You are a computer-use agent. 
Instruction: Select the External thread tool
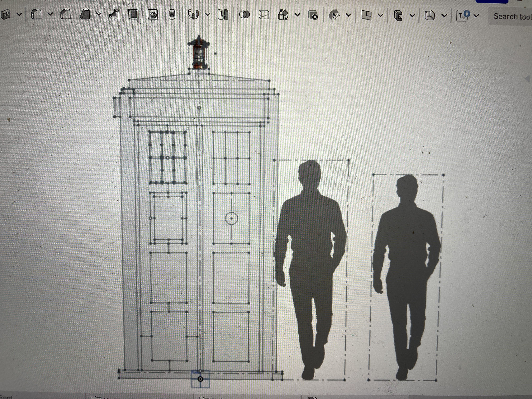172,15
